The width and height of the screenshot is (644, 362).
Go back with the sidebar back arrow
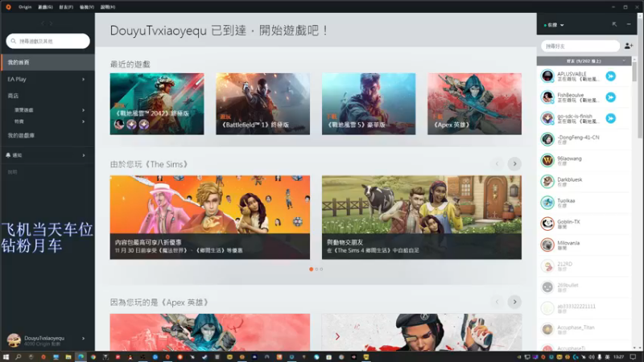click(43, 23)
